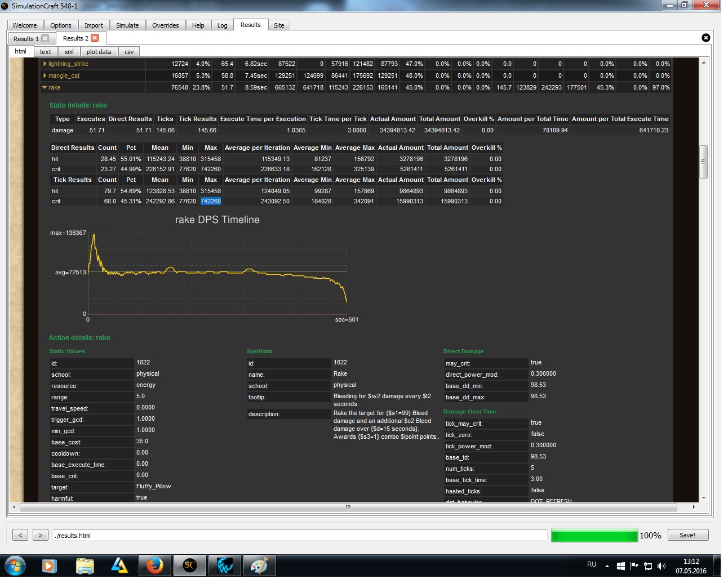Collapse the rake ability details

45,87
